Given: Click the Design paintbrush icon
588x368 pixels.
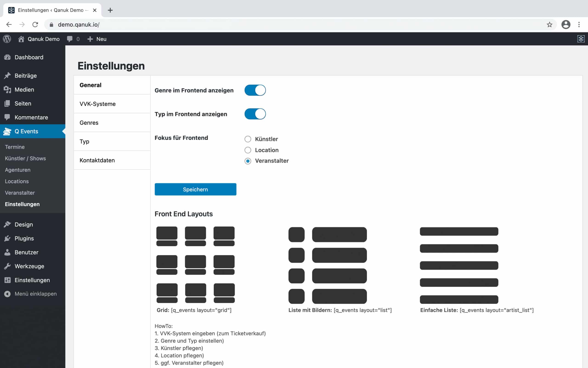Looking at the screenshot, I should point(7,224).
